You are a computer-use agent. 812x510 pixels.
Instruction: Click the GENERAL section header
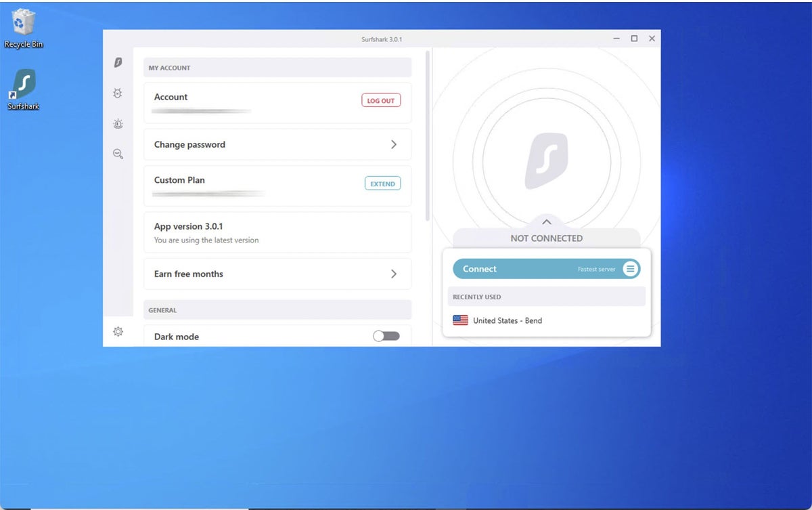coord(277,310)
